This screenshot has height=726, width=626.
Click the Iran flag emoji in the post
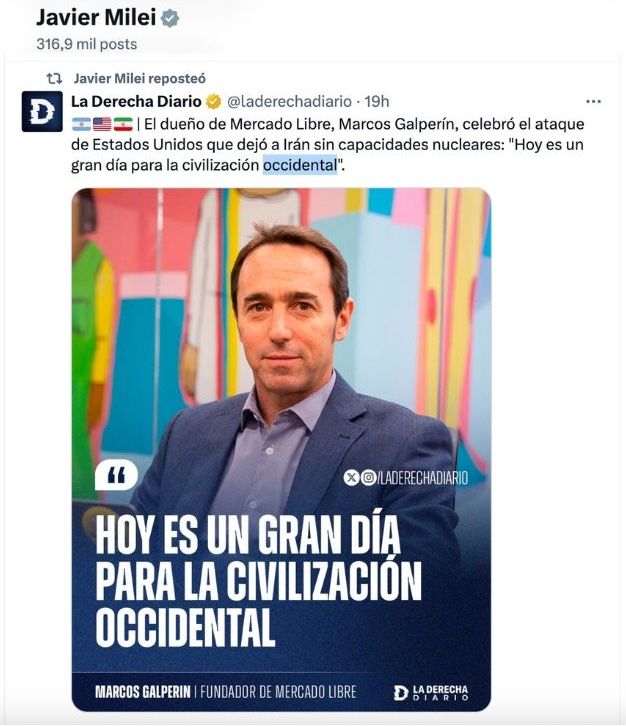[123, 124]
